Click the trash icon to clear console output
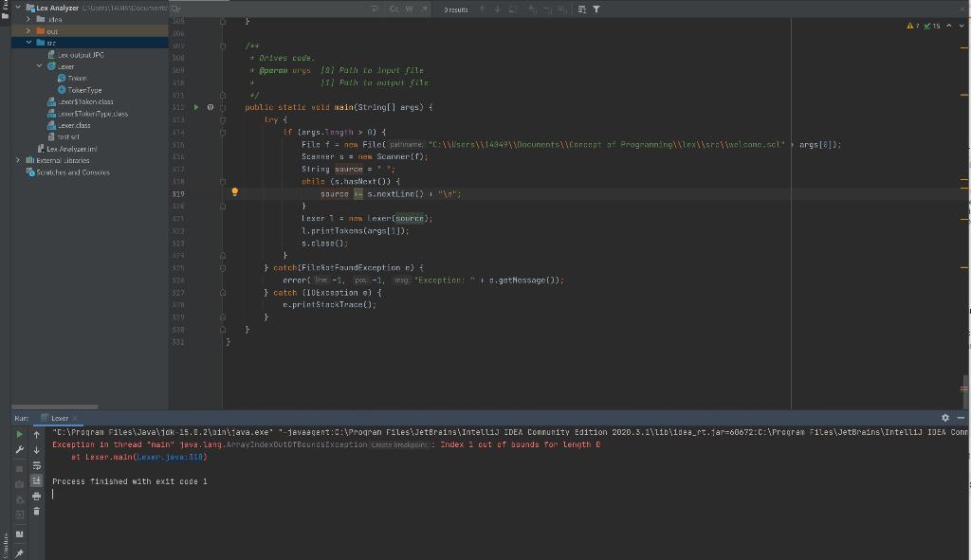 point(37,511)
